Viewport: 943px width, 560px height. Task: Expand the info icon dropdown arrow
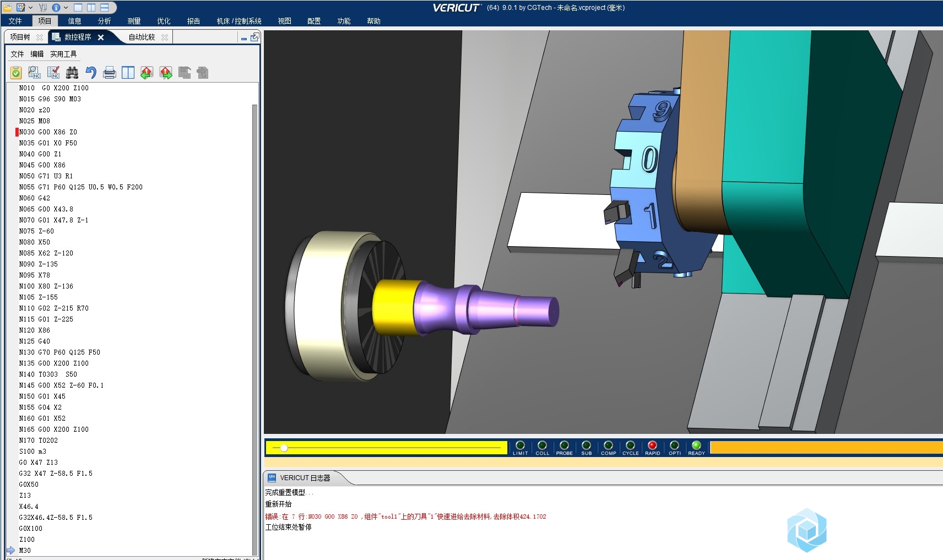pos(66,7)
